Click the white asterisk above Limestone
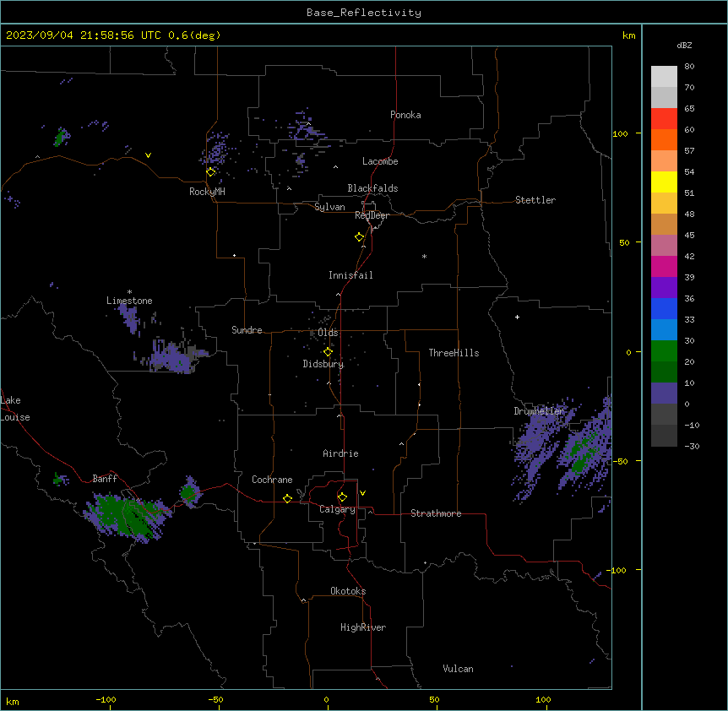This screenshot has height=711, width=728. point(129,292)
